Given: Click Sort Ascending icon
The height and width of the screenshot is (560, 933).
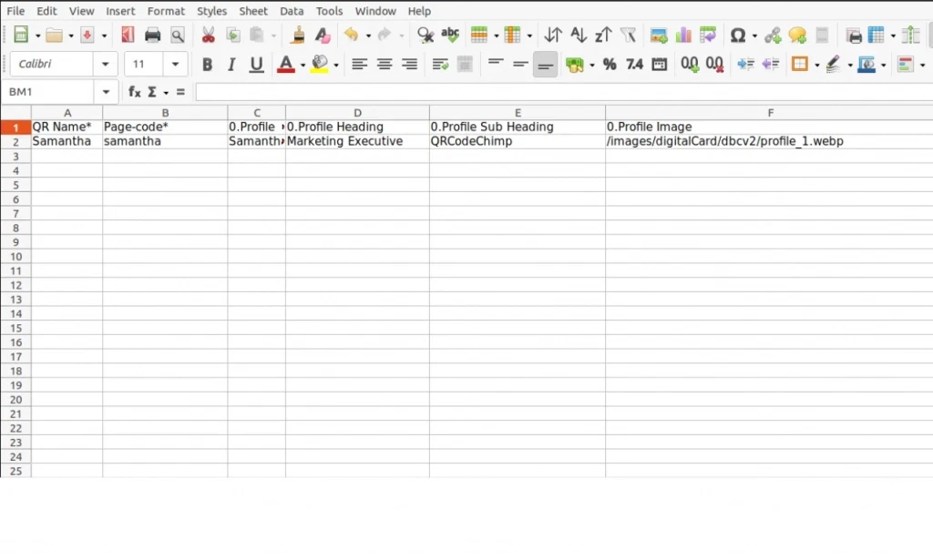Looking at the screenshot, I should (578, 36).
